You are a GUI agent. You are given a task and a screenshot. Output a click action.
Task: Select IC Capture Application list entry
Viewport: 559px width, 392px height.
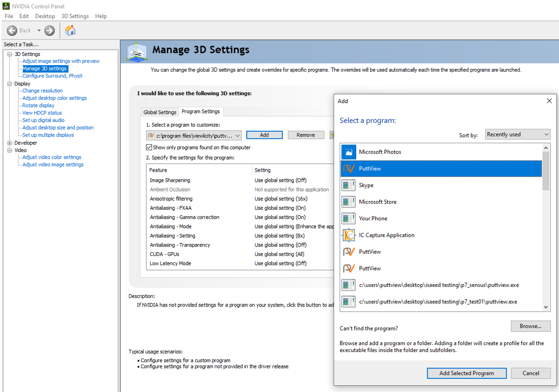click(x=441, y=235)
